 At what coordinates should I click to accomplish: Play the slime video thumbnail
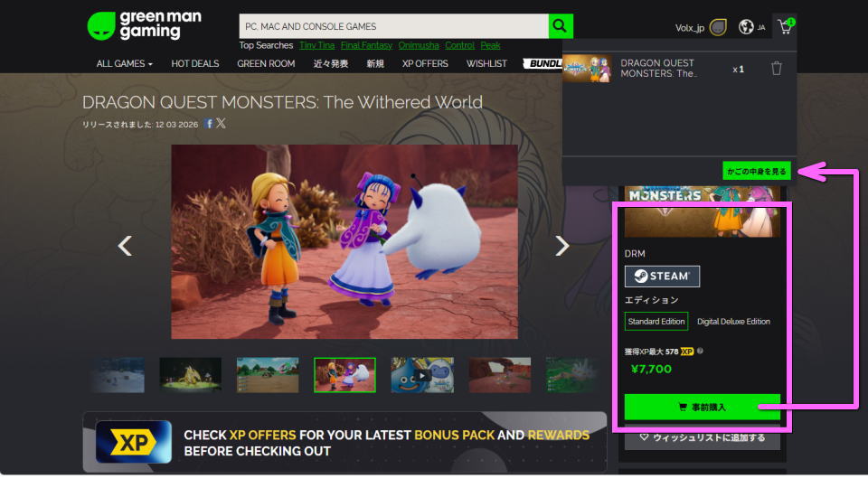tap(422, 375)
